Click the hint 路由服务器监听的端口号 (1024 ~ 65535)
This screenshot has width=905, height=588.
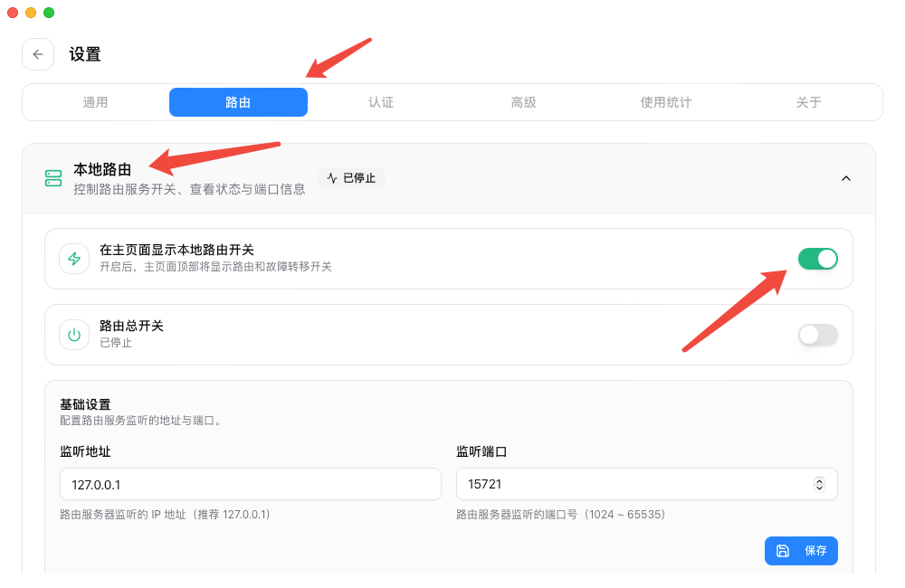[x=561, y=515]
